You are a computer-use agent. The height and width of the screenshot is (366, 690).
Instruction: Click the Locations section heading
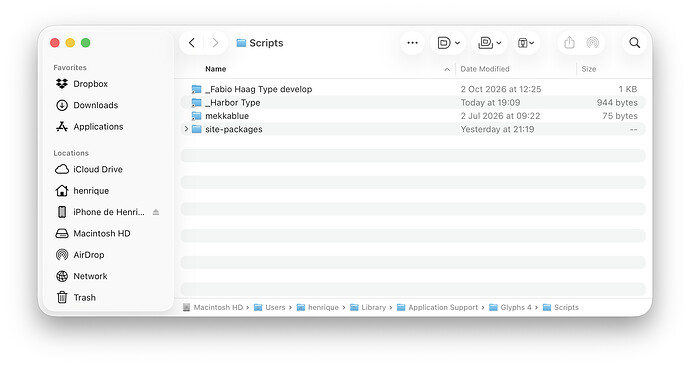point(71,153)
